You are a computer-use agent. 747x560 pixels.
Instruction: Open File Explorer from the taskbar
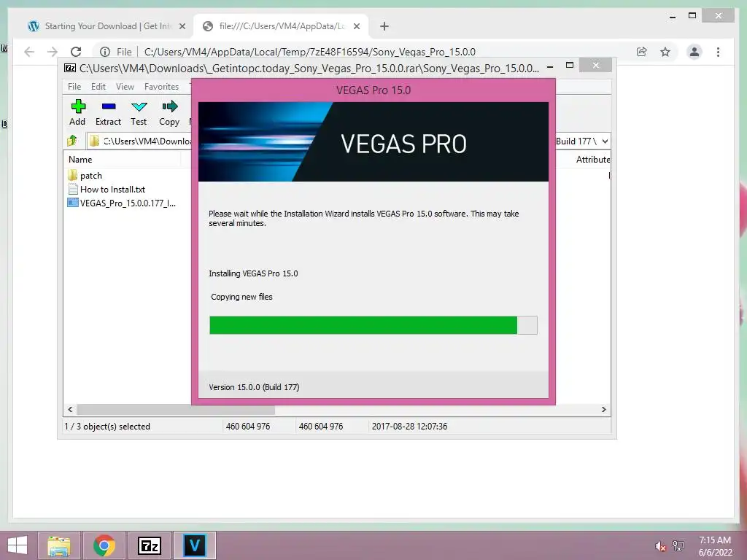(x=58, y=545)
